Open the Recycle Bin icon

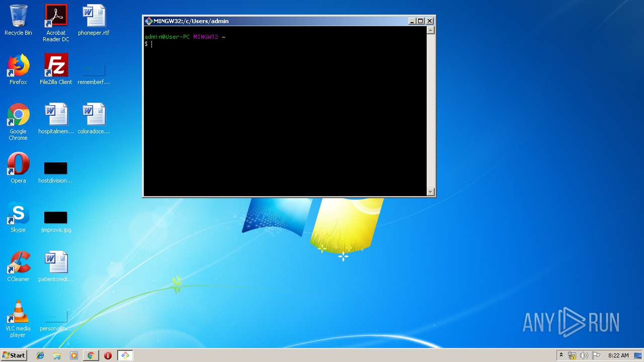point(18,20)
